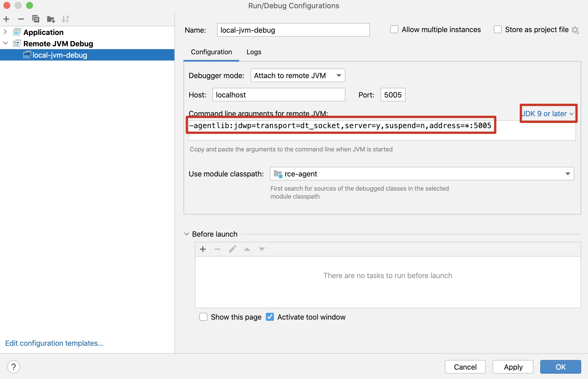Open the JDK 9 or later version dropdown

(x=548, y=114)
